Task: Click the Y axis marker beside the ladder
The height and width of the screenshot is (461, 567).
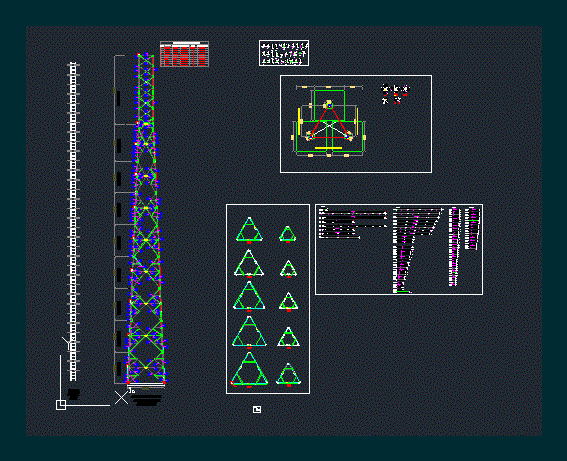Action: [68, 342]
